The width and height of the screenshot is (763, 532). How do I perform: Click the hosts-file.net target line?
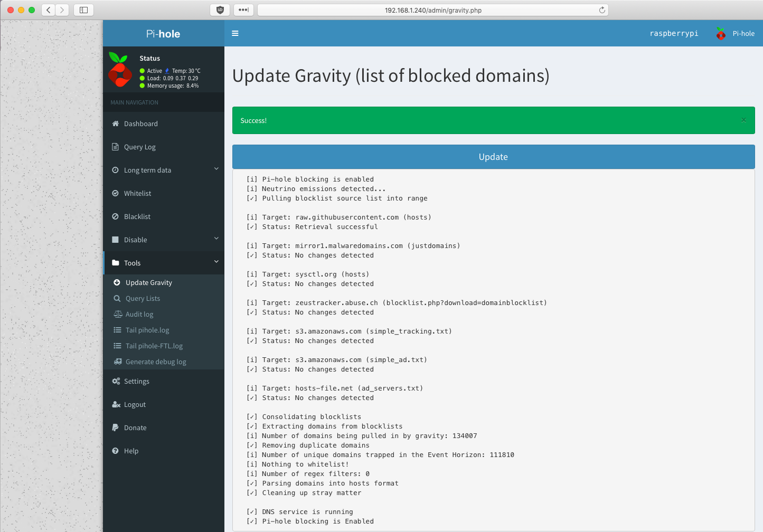coord(335,388)
